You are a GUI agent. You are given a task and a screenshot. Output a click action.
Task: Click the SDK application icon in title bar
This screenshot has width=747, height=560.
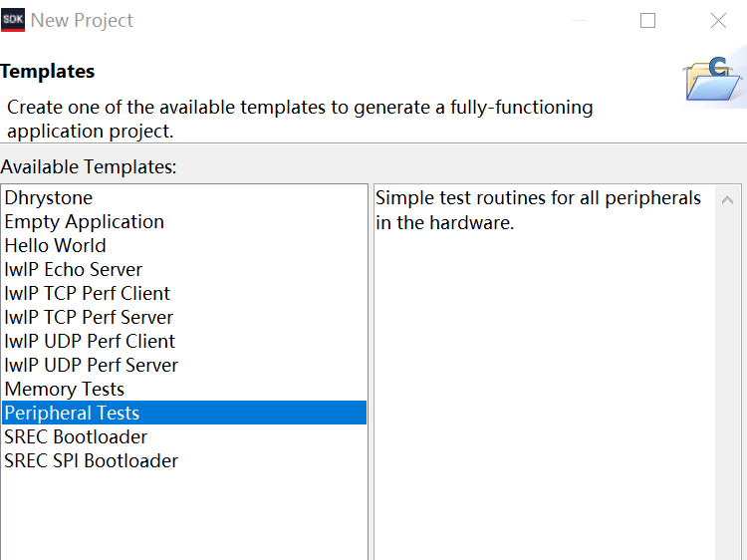pos(13,20)
